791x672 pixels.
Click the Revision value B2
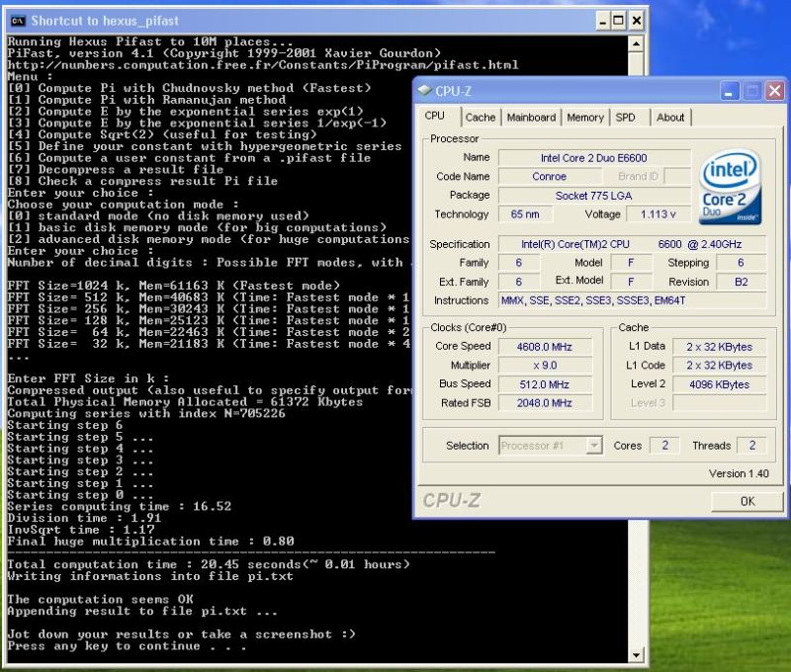click(x=741, y=282)
